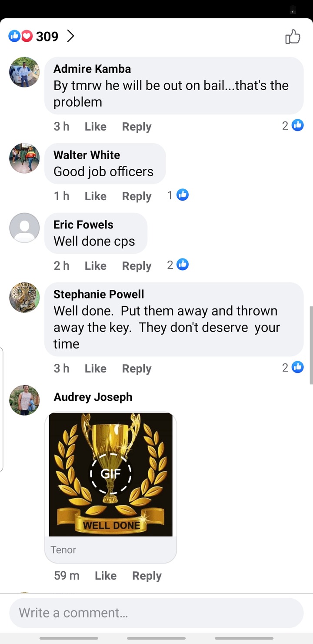This screenshot has height=644, width=313.
Task: View like reactions on Eric Fowels' comment
Action: (178, 265)
